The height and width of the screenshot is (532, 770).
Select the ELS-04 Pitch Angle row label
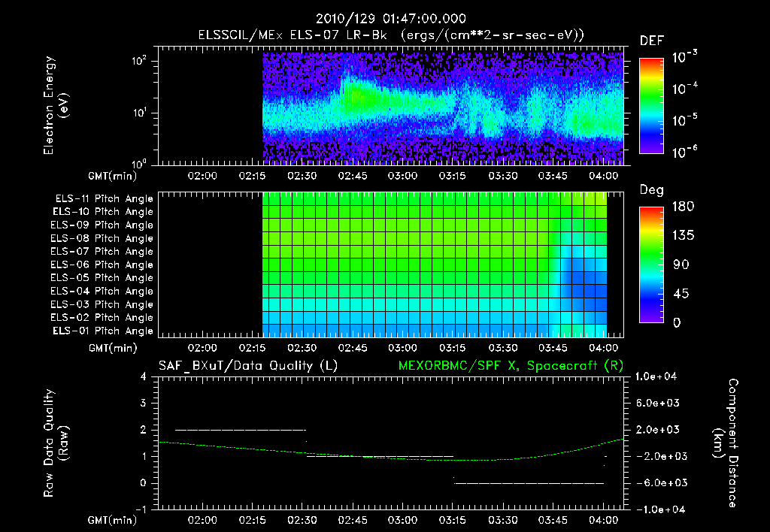point(102,292)
